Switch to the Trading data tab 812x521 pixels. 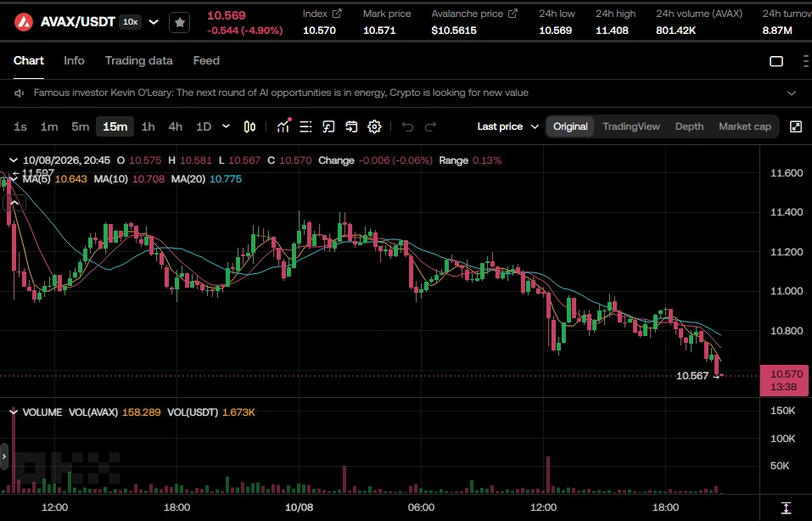pos(139,60)
